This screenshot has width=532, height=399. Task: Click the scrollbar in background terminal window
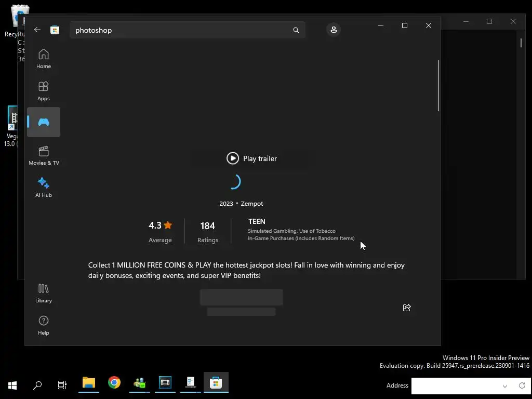[521, 43]
